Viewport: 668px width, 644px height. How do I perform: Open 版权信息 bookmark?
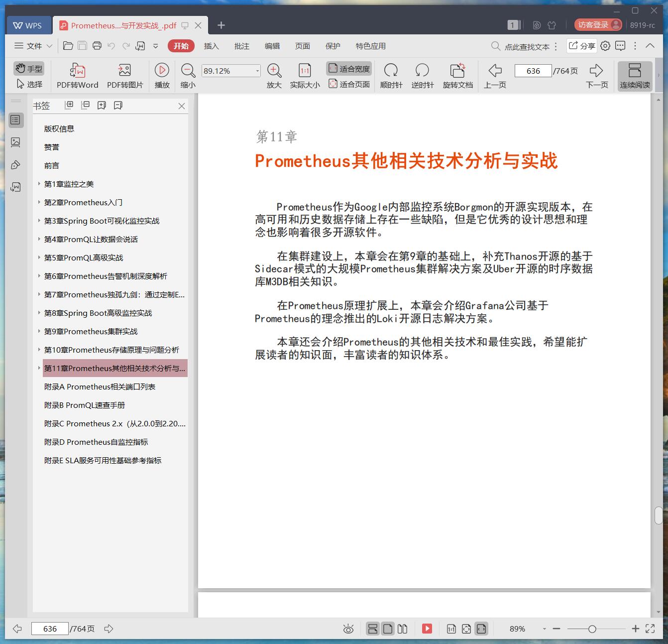(x=59, y=129)
